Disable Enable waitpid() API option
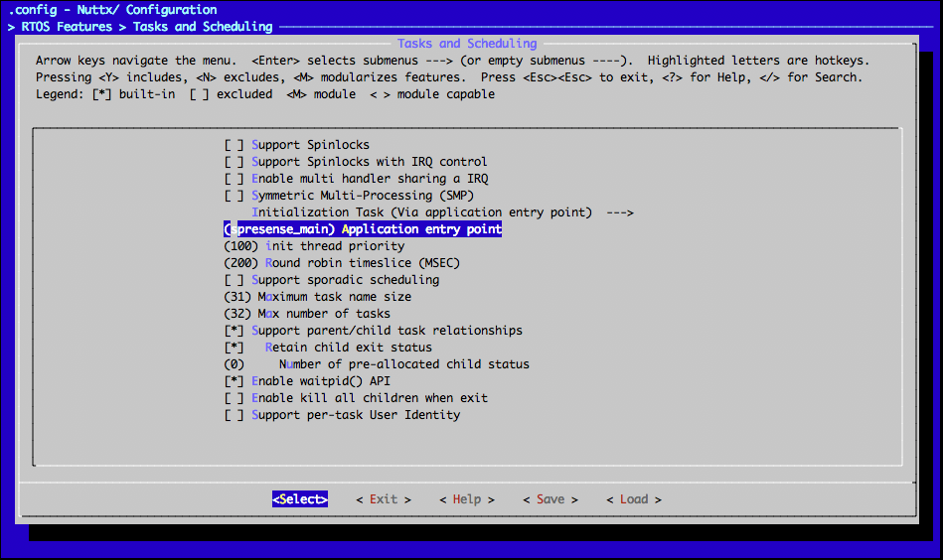943x560 pixels. coord(234,381)
